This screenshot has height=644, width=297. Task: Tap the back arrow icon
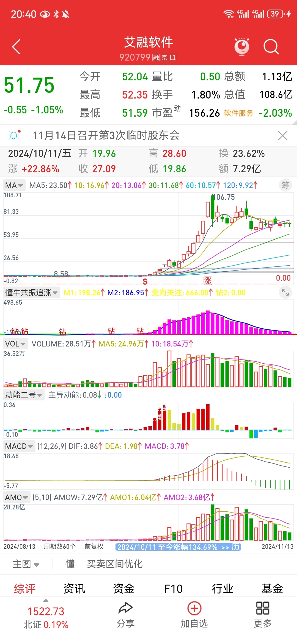(16, 47)
